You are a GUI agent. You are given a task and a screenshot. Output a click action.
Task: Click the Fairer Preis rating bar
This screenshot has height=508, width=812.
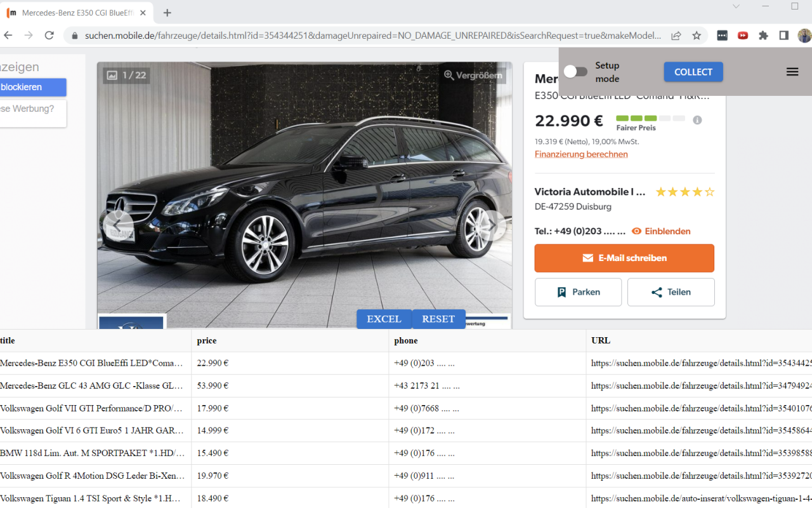(650, 119)
